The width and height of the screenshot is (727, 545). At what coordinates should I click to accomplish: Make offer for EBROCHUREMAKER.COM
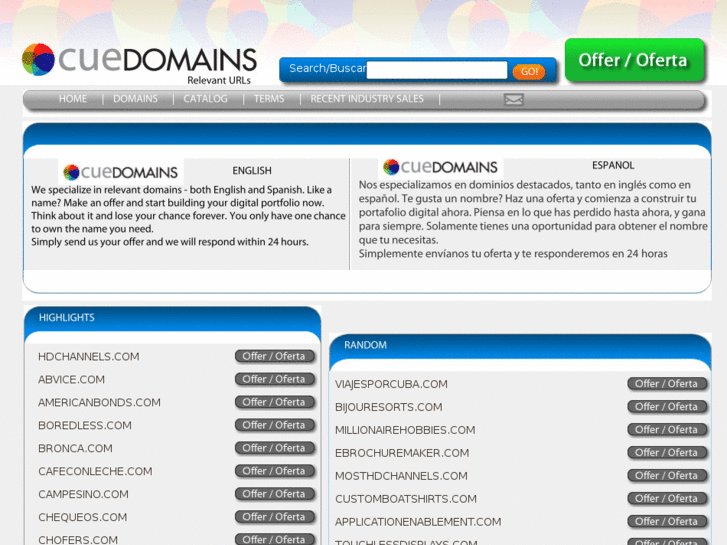click(667, 453)
